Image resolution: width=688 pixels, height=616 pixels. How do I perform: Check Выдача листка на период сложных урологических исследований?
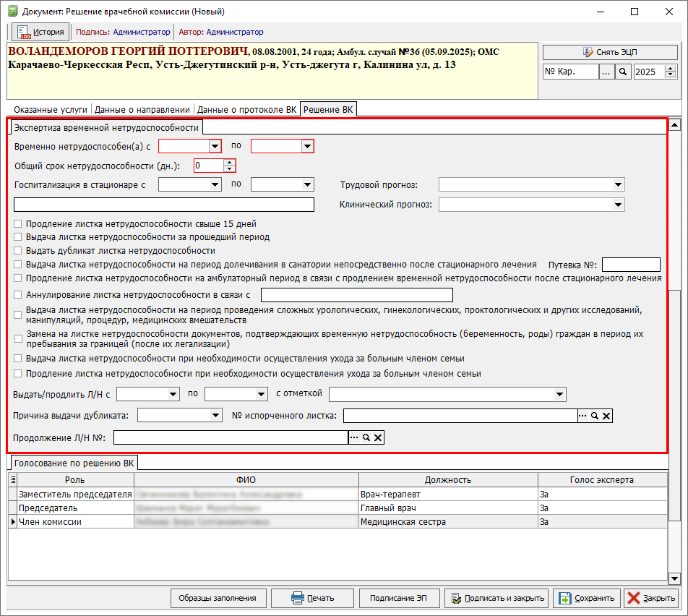[17, 315]
